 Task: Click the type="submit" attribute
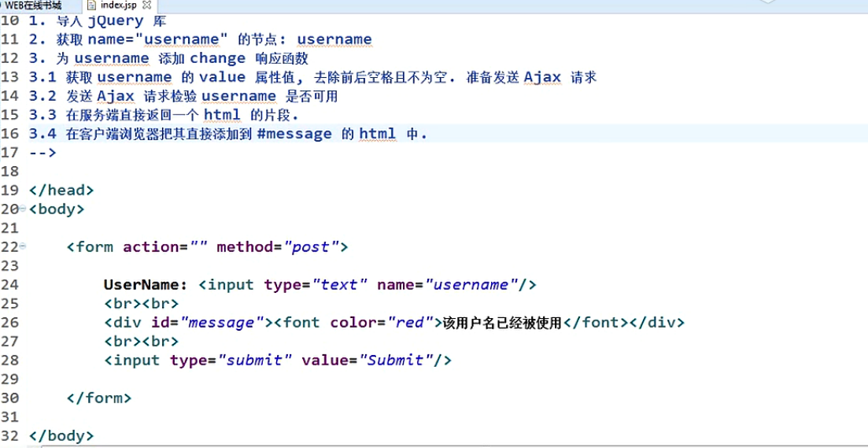coord(231,360)
